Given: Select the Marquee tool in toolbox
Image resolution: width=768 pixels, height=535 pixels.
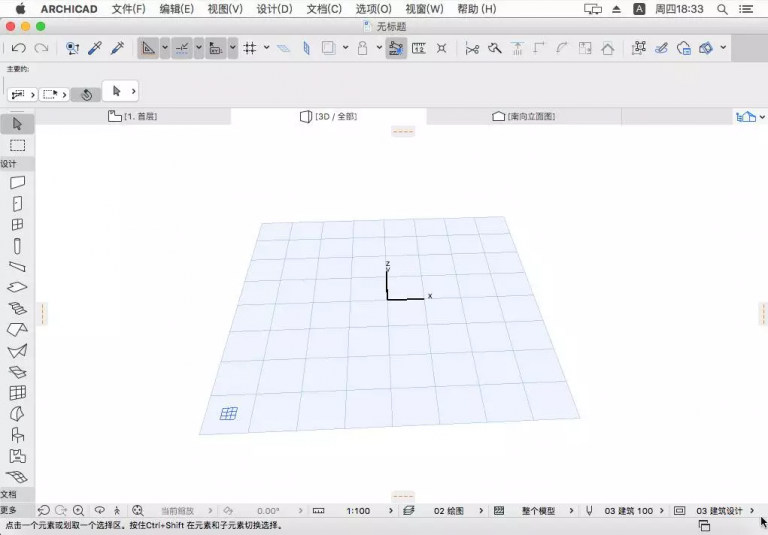Looking at the screenshot, I should [x=17, y=145].
